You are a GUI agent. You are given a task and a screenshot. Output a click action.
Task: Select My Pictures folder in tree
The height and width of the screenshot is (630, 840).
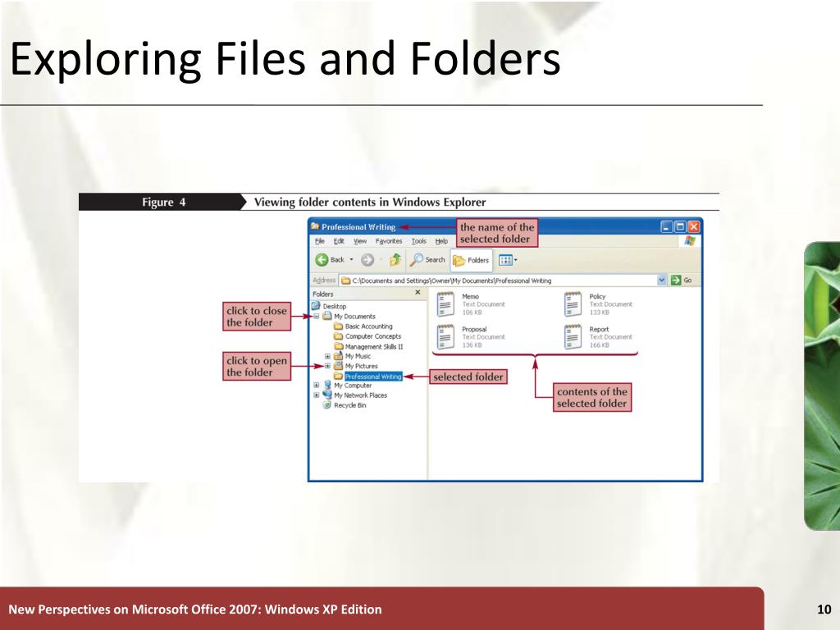pos(361,367)
